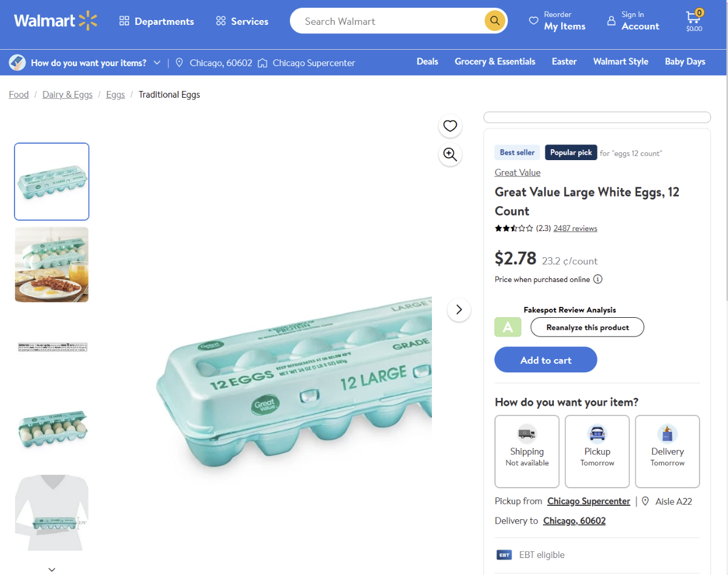Screen dimensions: 728x575
Task: Click the yellow search magnifier icon
Action: 495,21
